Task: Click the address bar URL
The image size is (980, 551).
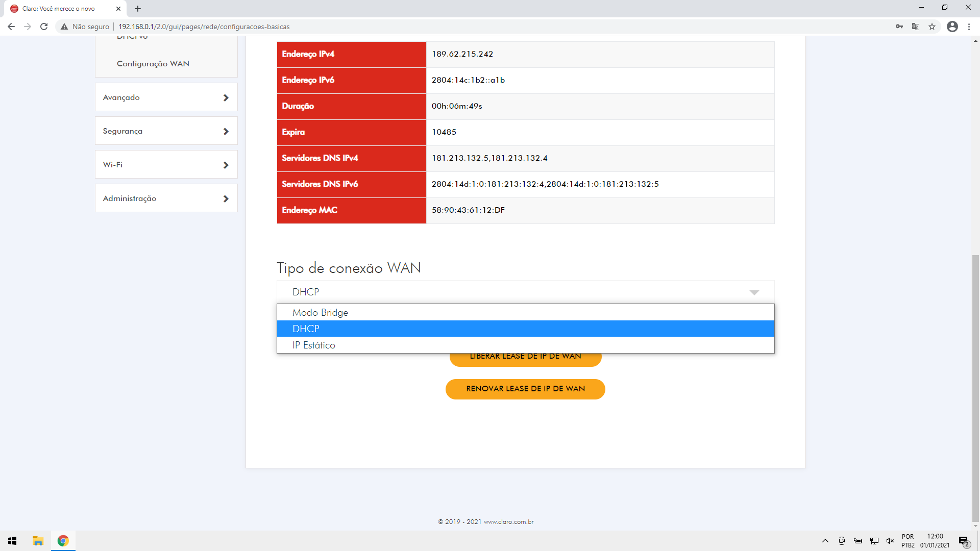Action: 204,27
